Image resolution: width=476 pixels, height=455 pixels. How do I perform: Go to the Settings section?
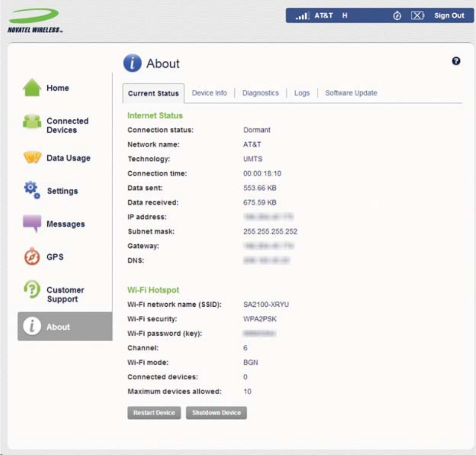tap(62, 191)
